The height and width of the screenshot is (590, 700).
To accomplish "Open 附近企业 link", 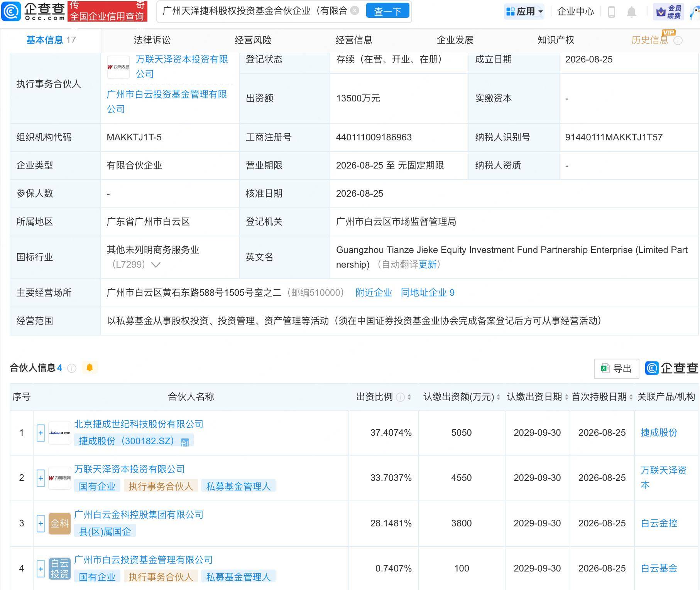I will (374, 293).
